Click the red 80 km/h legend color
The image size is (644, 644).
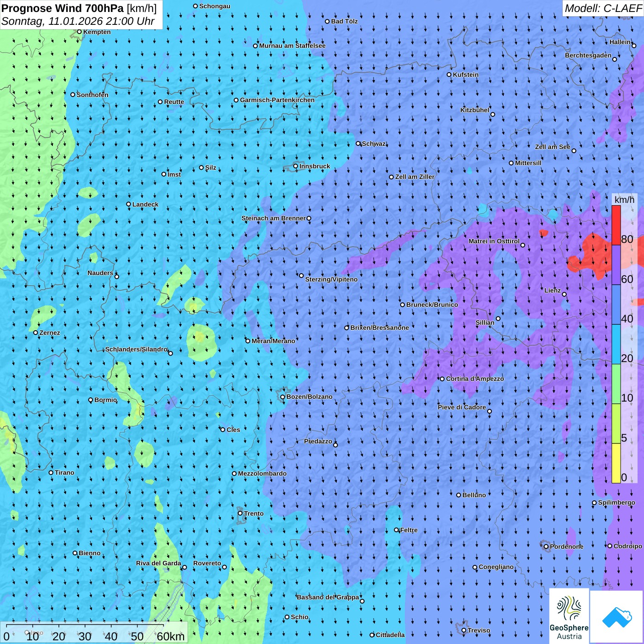pos(616,225)
